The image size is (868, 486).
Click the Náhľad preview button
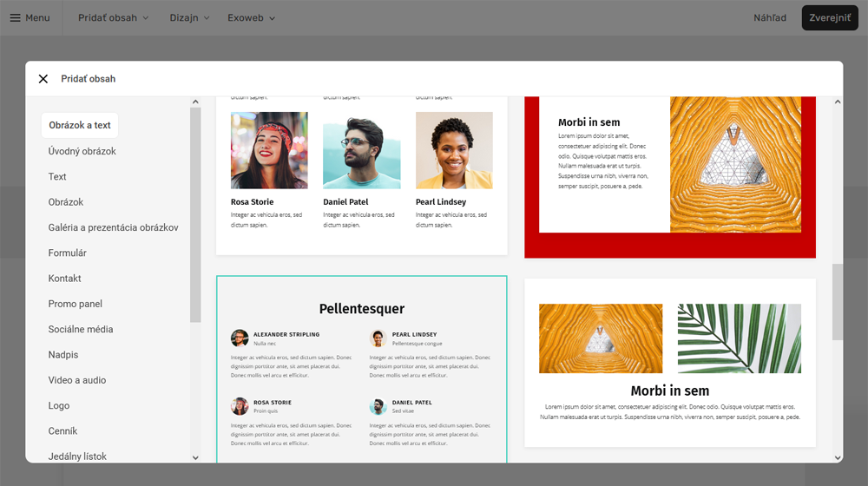coord(769,17)
